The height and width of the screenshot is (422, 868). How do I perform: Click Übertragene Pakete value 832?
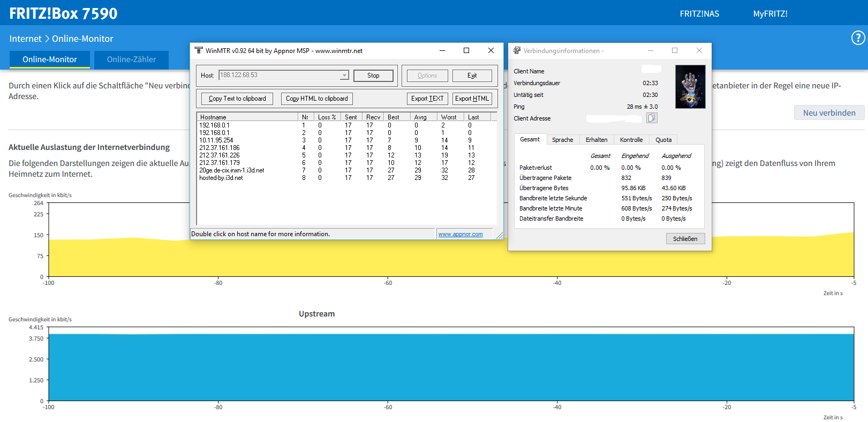tap(626, 178)
